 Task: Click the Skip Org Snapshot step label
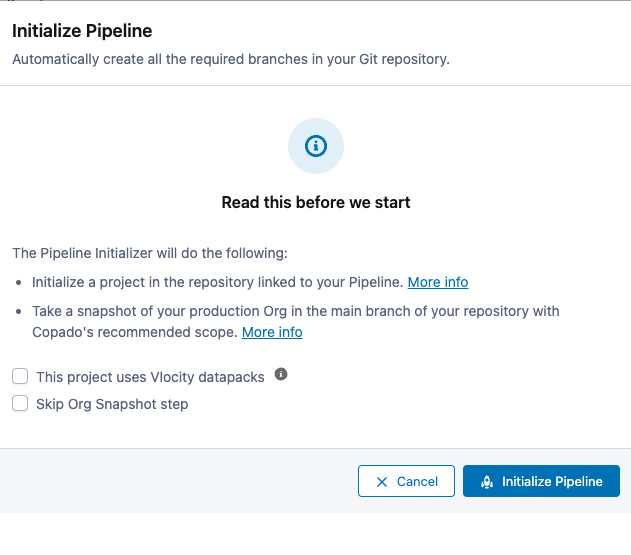(112, 404)
